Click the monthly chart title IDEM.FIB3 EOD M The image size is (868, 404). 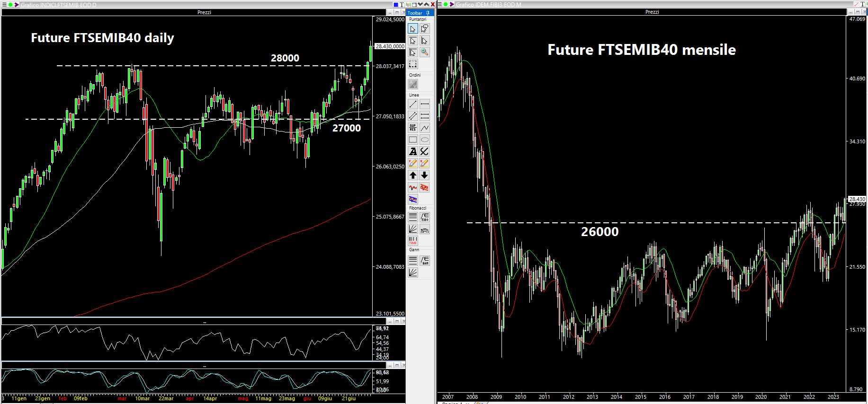point(488,4)
